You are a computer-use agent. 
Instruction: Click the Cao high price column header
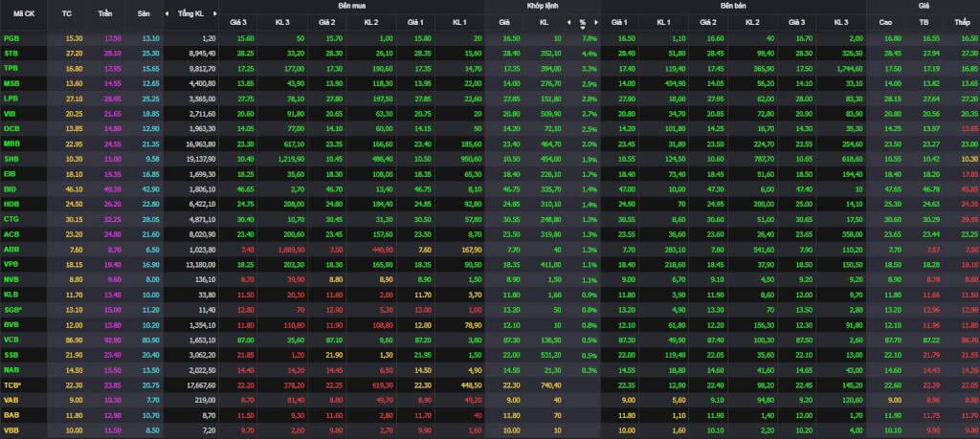(x=885, y=23)
